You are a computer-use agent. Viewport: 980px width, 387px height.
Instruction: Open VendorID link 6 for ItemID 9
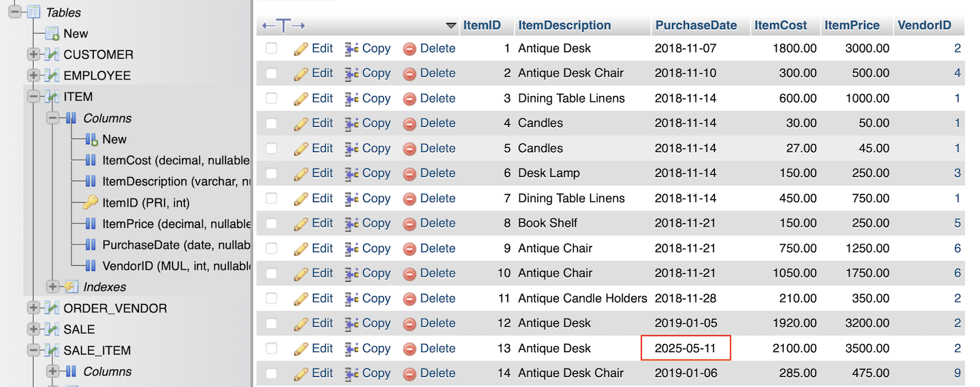(x=957, y=248)
